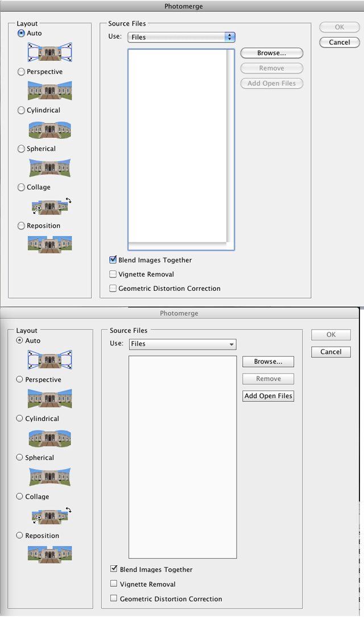Enable Vignette Removal in upper dialog
This screenshot has height=617, width=364.
coord(113,274)
